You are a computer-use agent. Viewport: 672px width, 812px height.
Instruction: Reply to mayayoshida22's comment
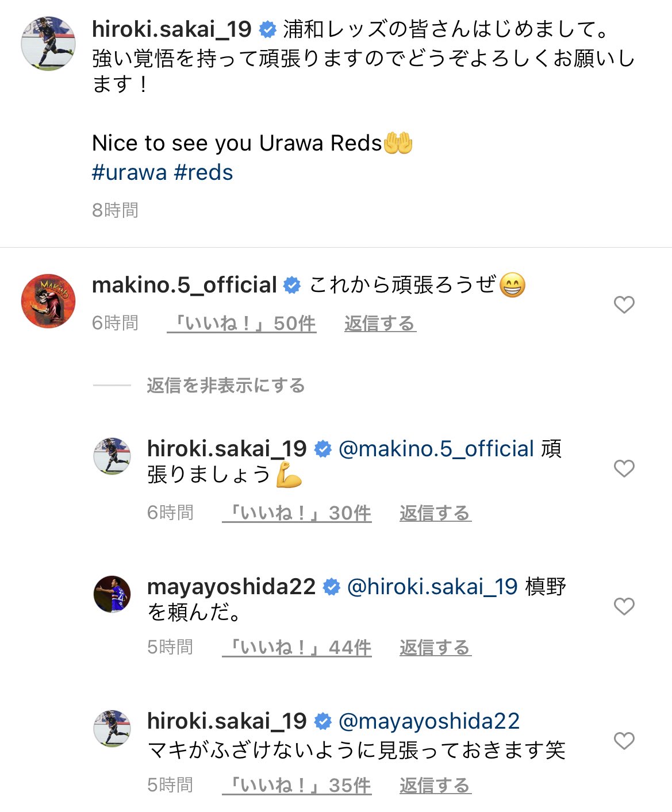click(435, 648)
